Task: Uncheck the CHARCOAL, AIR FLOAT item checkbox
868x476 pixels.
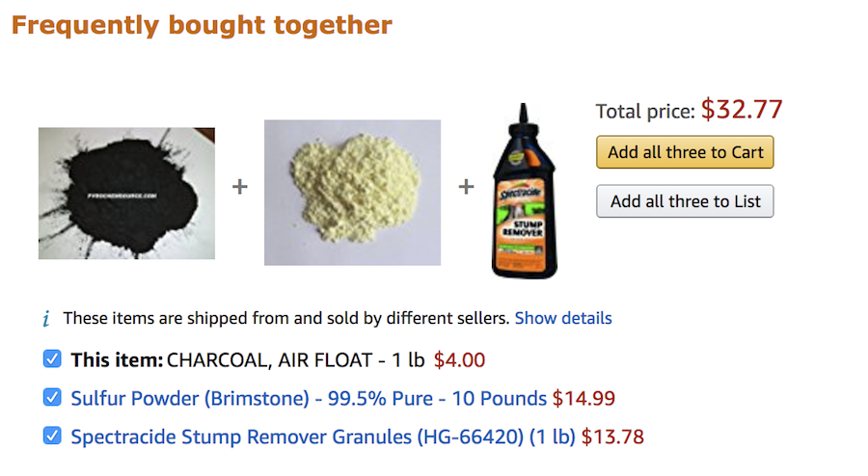Action: (52, 359)
